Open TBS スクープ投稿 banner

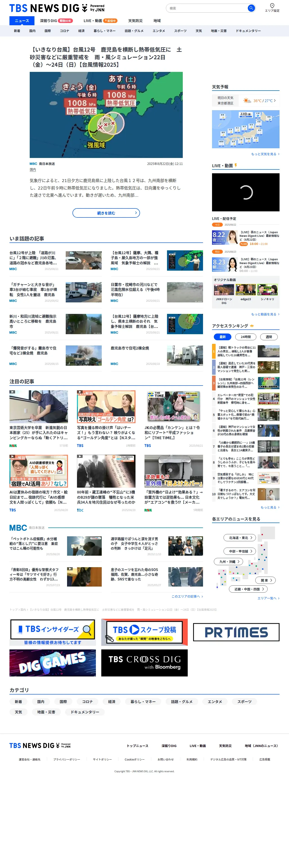pyautogui.click(x=144, y=633)
